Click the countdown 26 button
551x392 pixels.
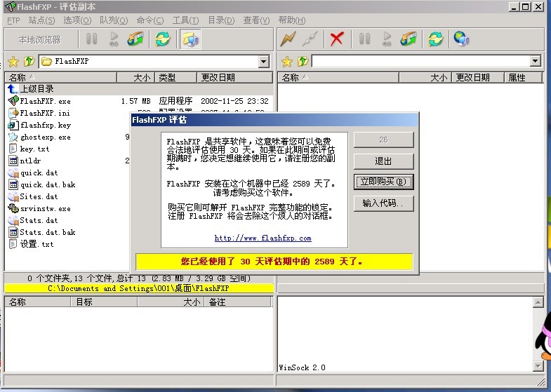click(383, 140)
